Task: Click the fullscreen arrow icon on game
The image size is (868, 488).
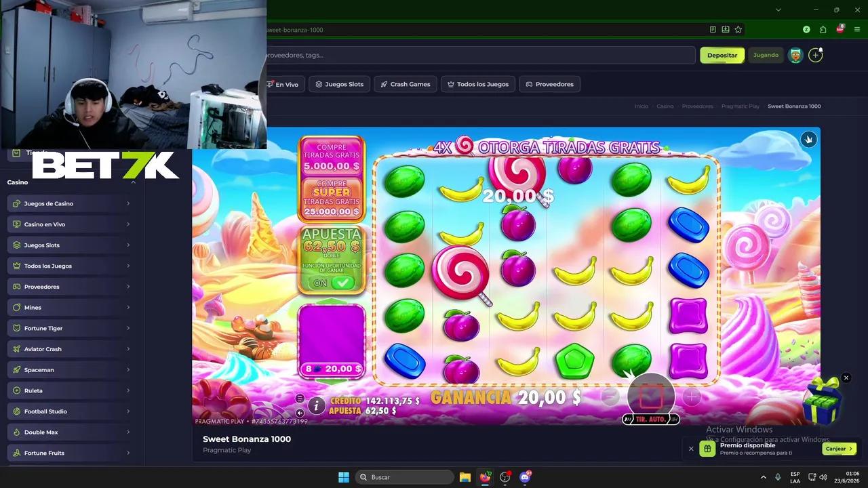Action: (x=808, y=139)
